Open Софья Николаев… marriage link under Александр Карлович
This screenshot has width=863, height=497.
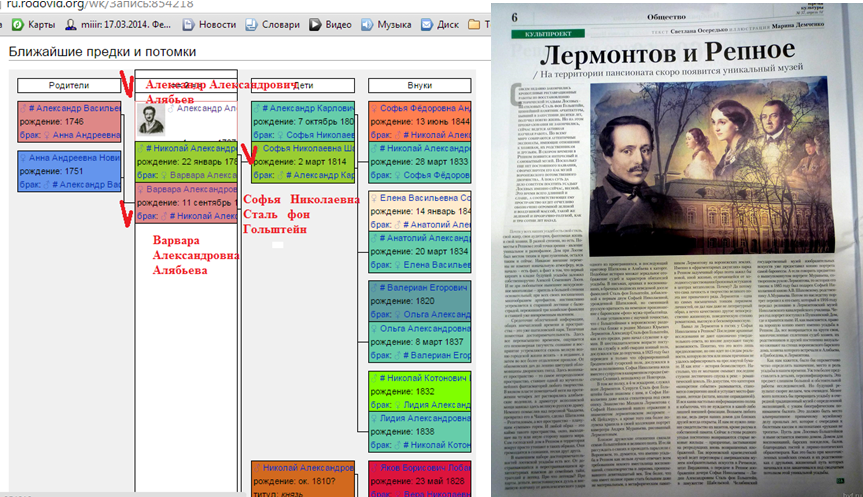coord(320,135)
